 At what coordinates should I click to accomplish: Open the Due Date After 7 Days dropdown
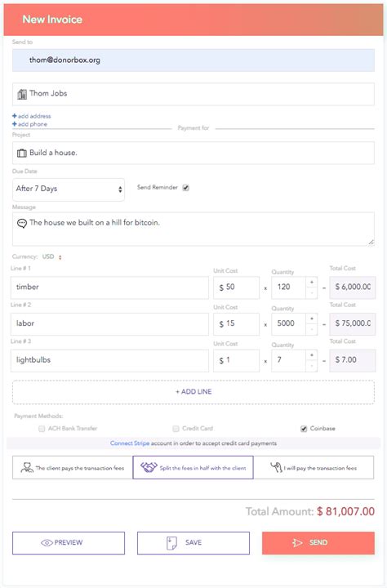click(x=69, y=189)
